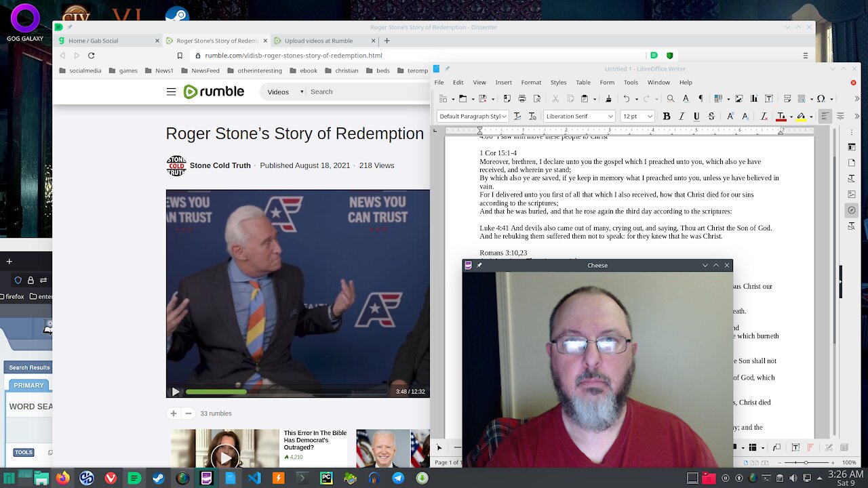The width and height of the screenshot is (868, 488).
Task: Switch to the Home / Gab Social tab
Action: 108,41
